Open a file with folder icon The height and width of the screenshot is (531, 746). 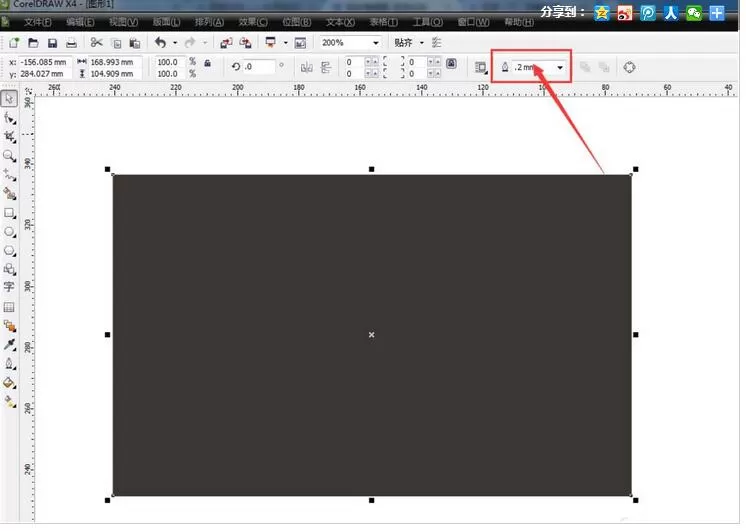33,43
